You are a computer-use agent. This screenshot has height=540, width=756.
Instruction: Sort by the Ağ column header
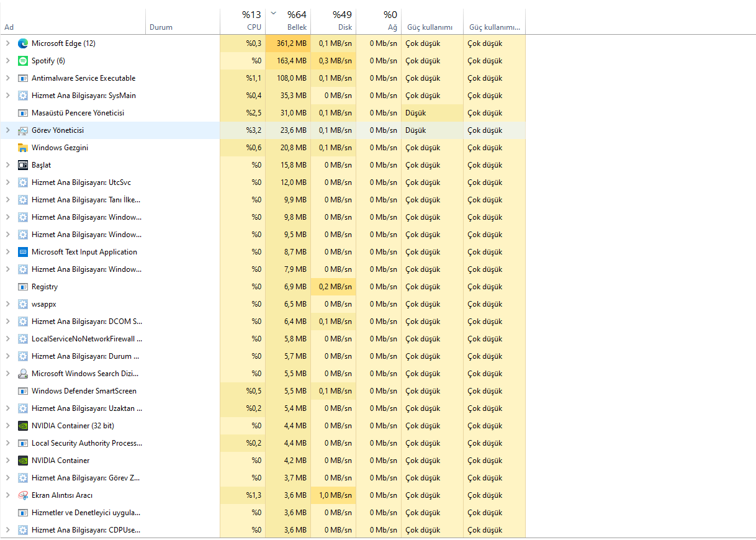click(379, 21)
